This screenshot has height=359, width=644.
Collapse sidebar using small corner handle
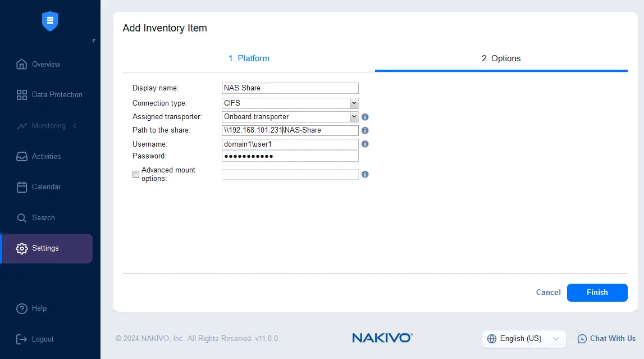94,40
